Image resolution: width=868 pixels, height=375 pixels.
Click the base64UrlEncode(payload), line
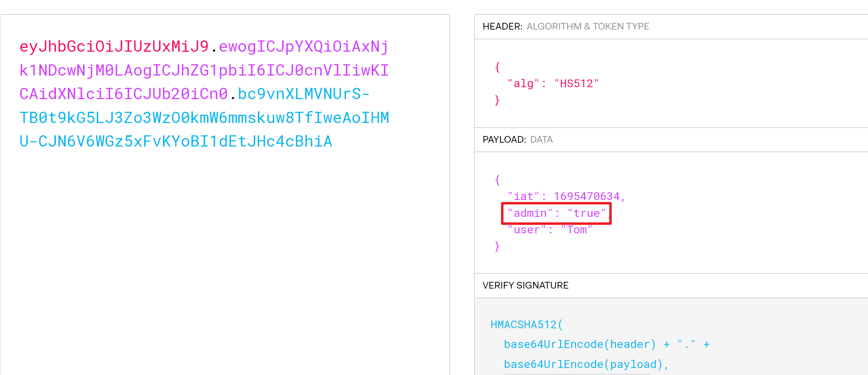(586, 364)
